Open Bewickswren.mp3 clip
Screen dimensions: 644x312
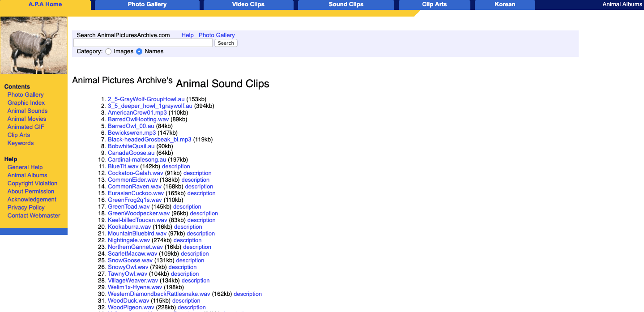point(132,133)
